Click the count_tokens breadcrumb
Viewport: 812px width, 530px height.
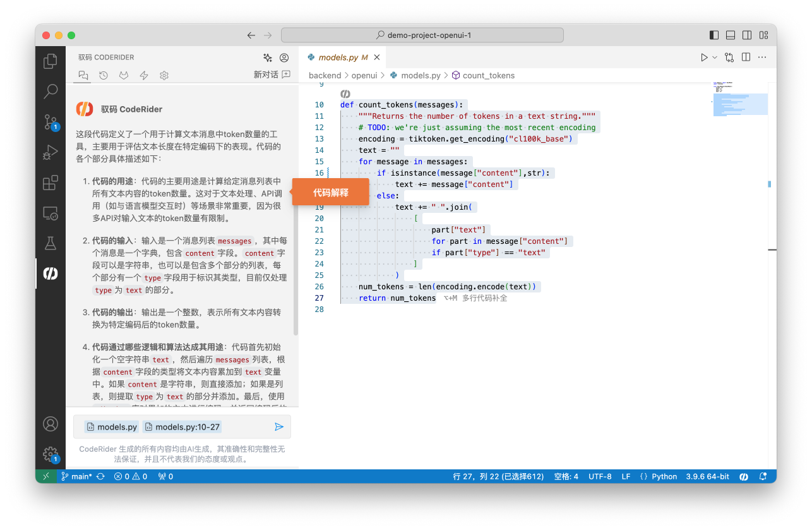point(483,75)
